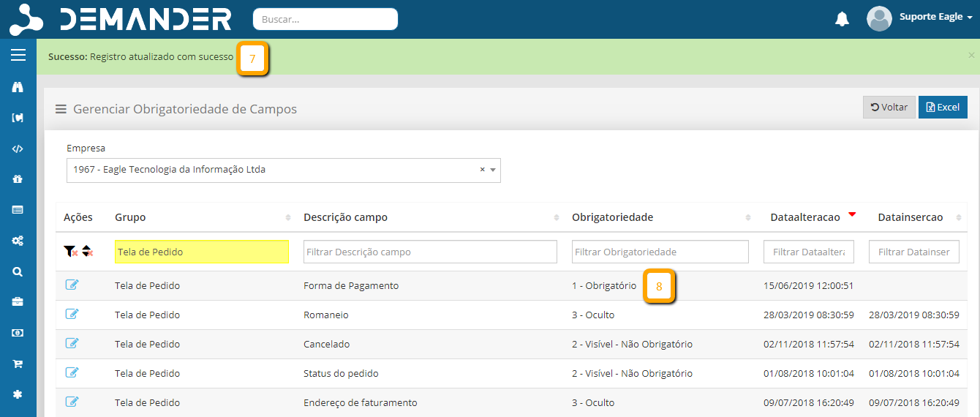Image resolution: width=980 pixels, height=417 pixels.
Task: Clear the selected Empresa value
Action: coord(482,169)
